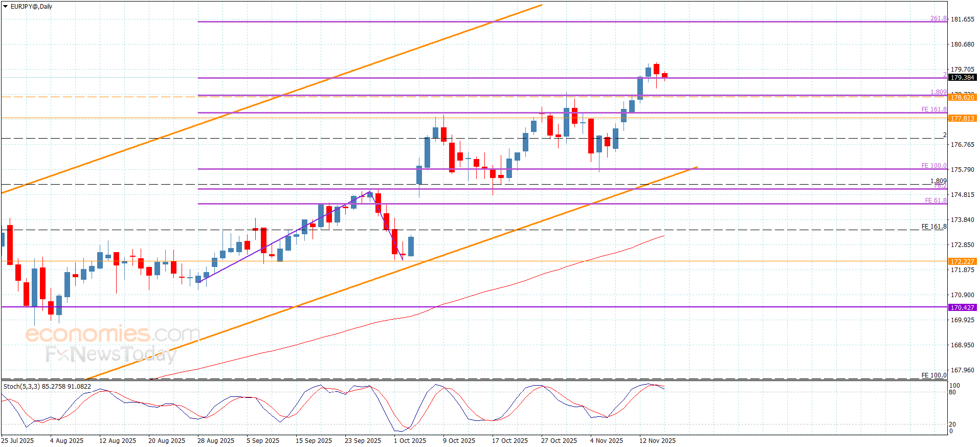Click the economies.com watermark
The image size is (980, 447).
[112, 334]
